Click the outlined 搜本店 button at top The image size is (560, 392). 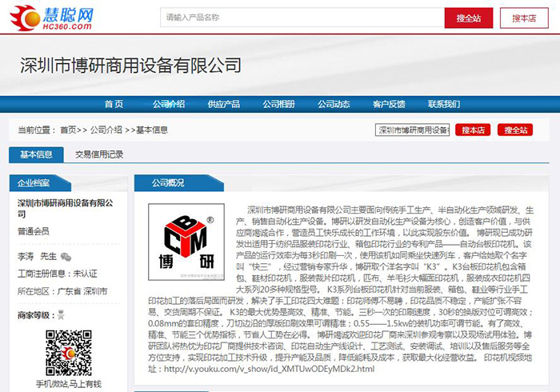pos(524,18)
